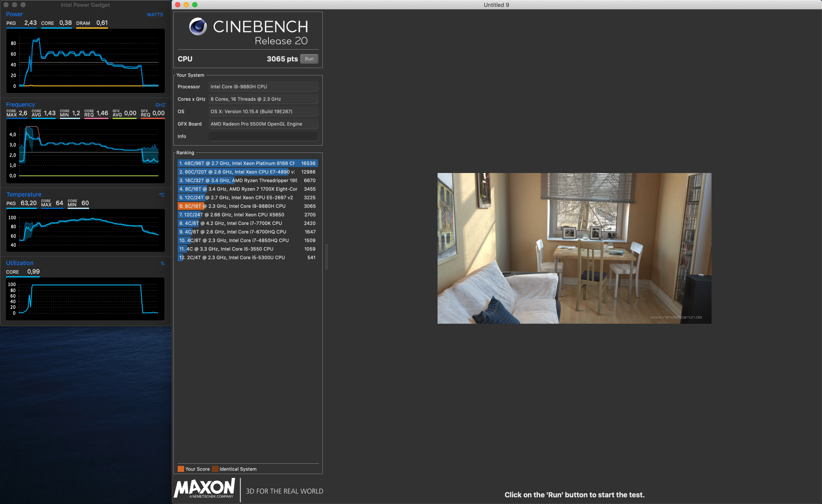
Task: Click the panel splitter handle beside ranking
Action: 326,256
